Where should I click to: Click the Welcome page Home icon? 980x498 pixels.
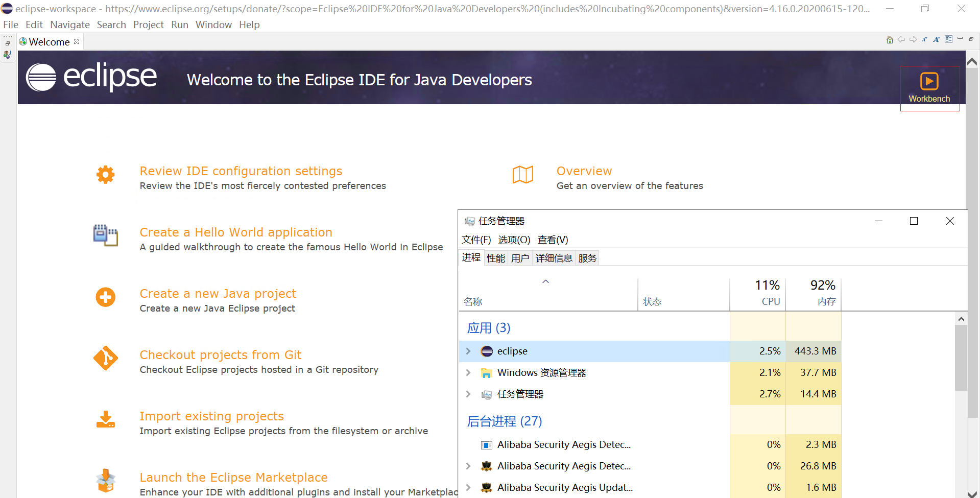click(x=890, y=40)
